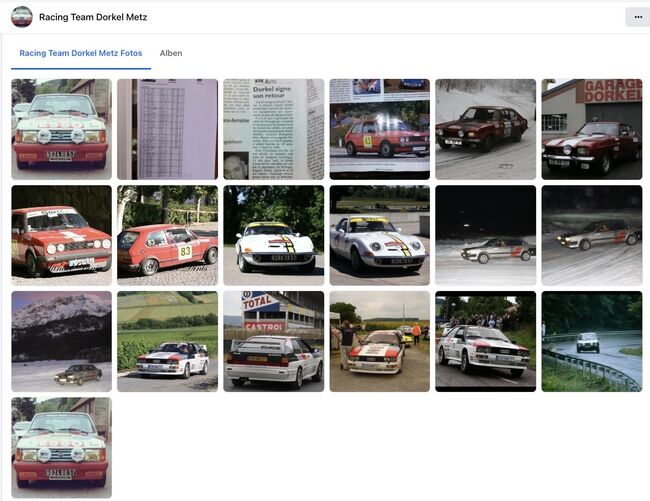Click the Racing Team Dorkel Metz profile avatar
This screenshot has width=650, height=501.
21,17
